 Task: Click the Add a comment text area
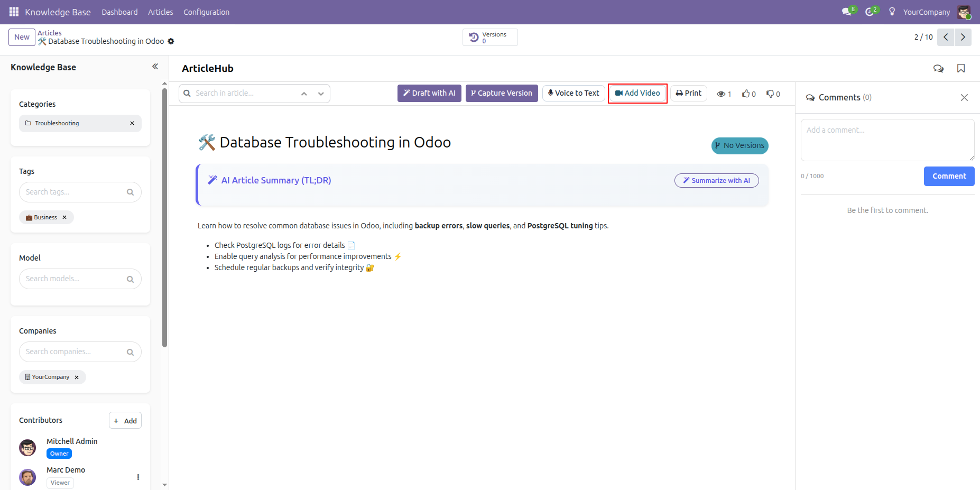pos(887,140)
